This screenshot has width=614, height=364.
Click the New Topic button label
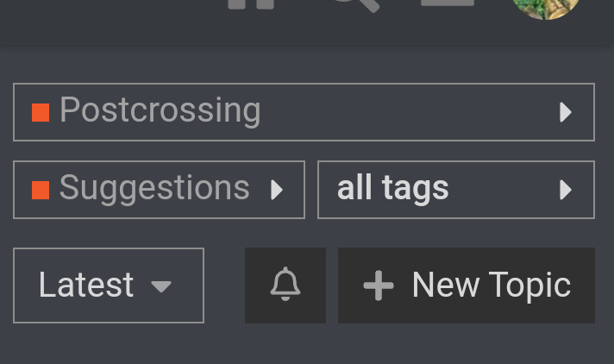(492, 286)
